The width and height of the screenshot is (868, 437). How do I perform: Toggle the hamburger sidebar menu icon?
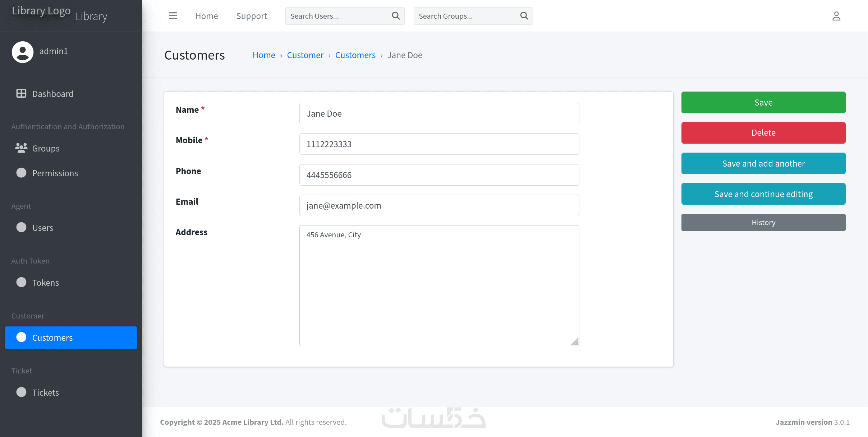[x=173, y=16]
